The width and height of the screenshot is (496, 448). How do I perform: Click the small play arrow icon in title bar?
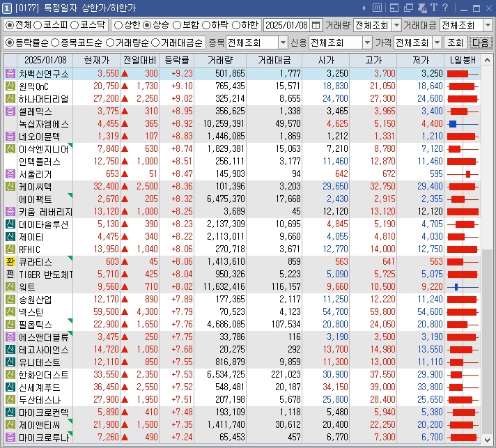(364, 8)
